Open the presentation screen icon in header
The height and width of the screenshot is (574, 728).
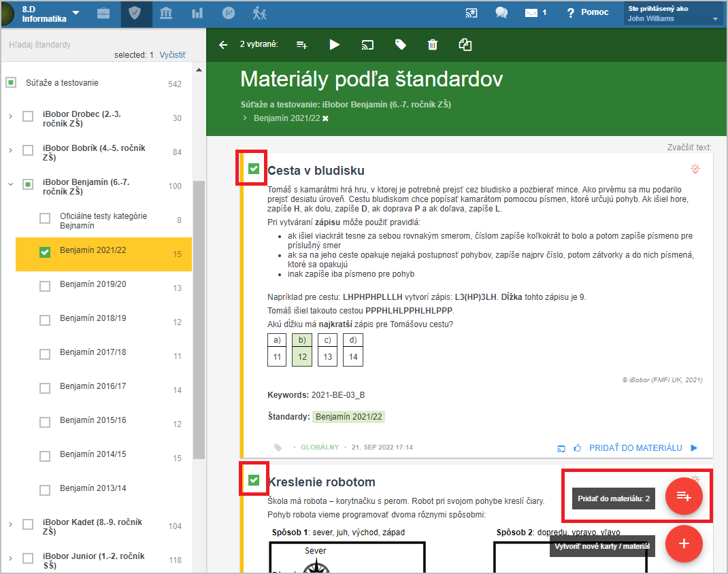[x=471, y=13]
